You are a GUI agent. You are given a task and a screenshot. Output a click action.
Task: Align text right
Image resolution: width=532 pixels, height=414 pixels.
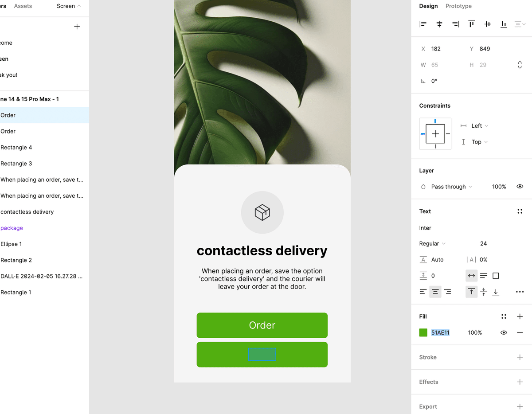point(448,292)
